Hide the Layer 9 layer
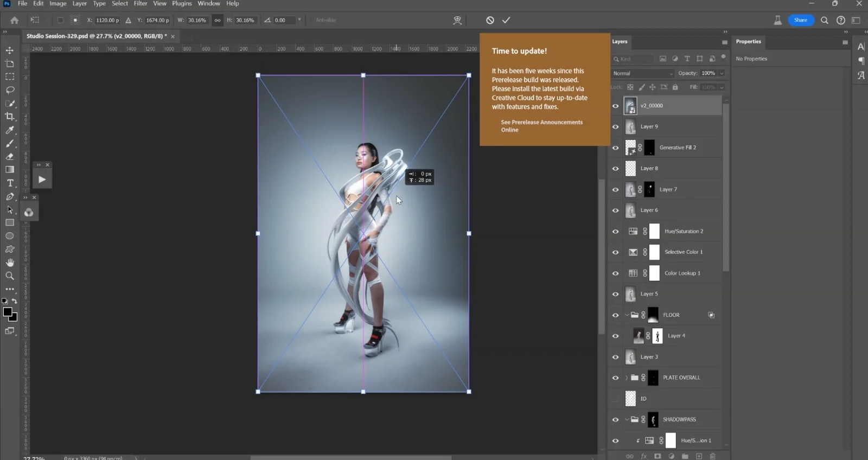Viewport: 868px width, 460px height. pyautogui.click(x=615, y=127)
